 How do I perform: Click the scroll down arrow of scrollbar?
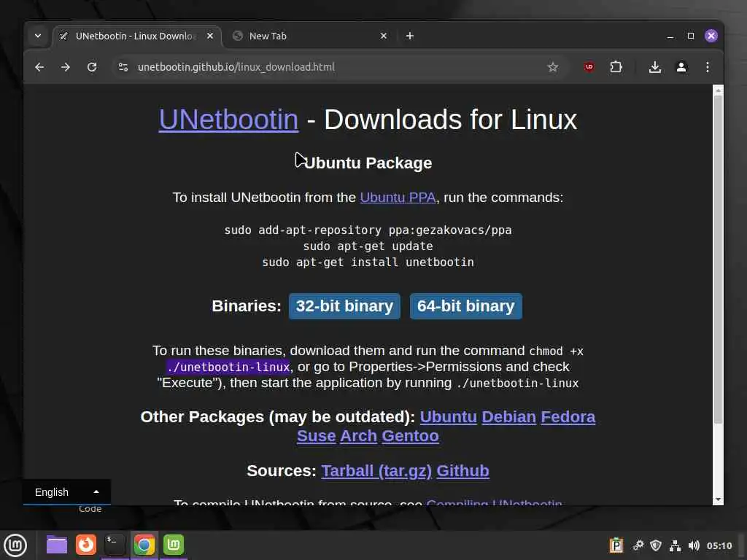pos(718,500)
